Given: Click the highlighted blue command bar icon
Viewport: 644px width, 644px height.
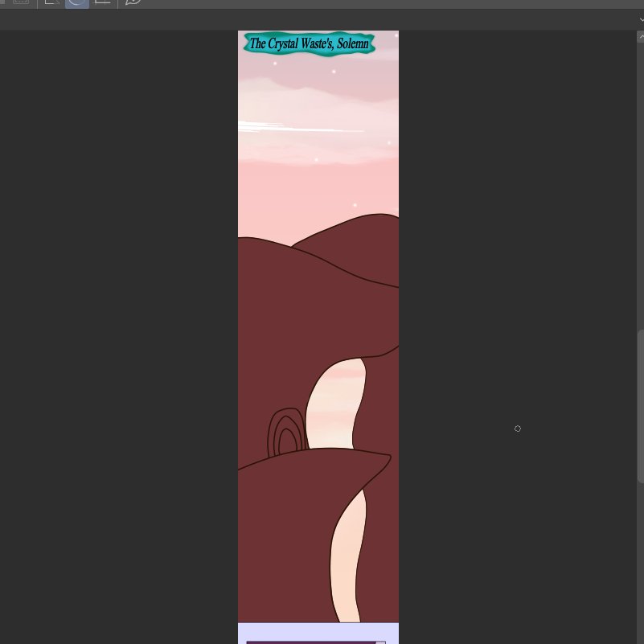Looking at the screenshot, I should click(77, 3).
